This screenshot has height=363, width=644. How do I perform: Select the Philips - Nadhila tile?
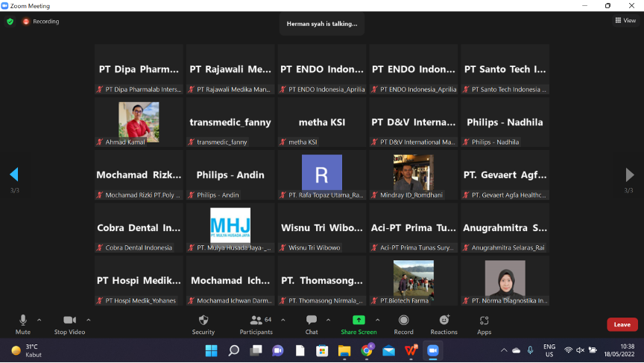pos(505,122)
